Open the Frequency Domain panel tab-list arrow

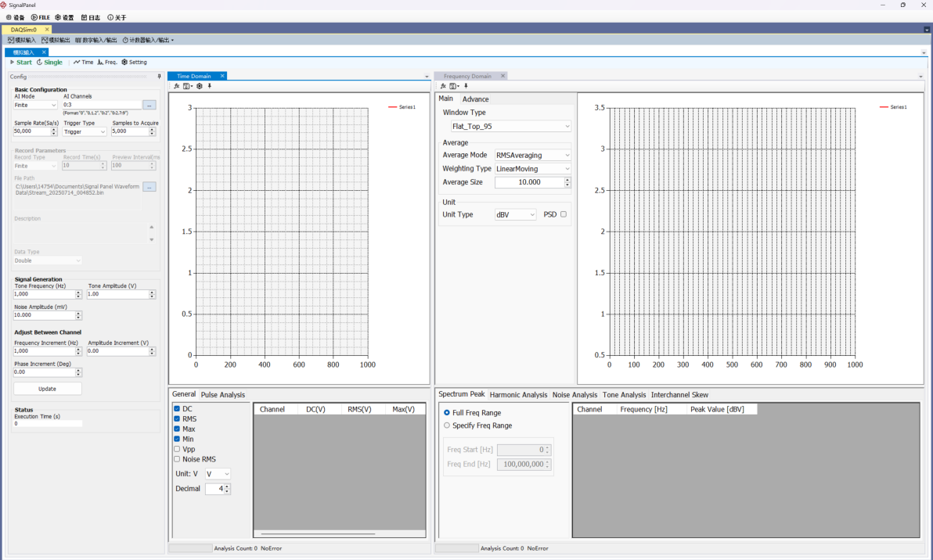[x=920, y=77]
